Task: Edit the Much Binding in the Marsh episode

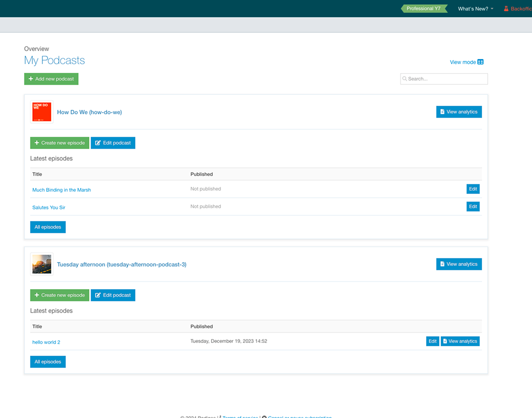Action: (473, 189)
